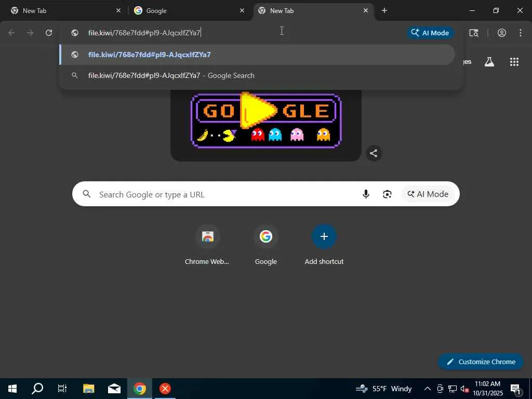Open File Explorer from the taskbar
Viewport: 532px width, 399px height.
88,389
